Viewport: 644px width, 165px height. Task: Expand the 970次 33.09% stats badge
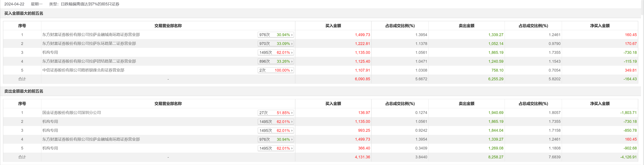tap(275, 44)
